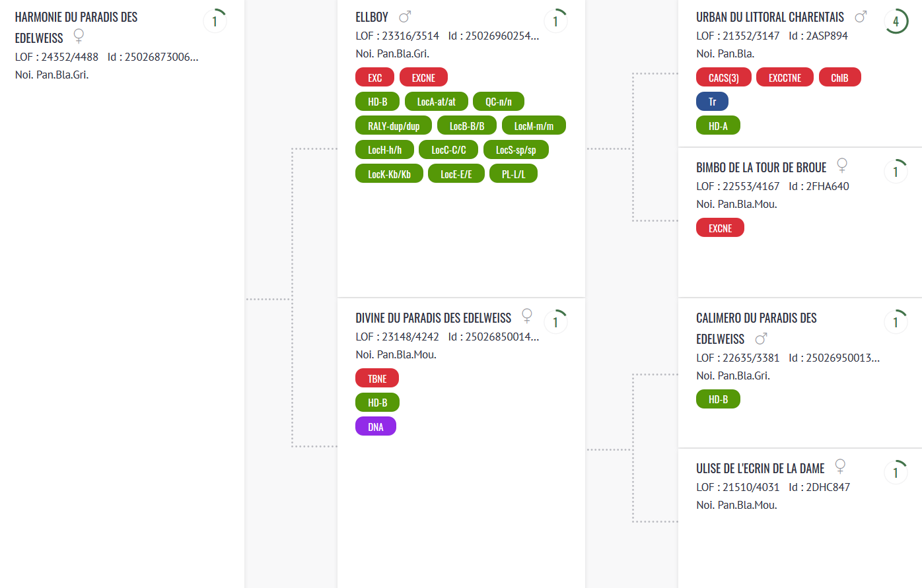Open the ELLBOY dog profile name
This screenshot has width=922, height=588.
(372, 17)
